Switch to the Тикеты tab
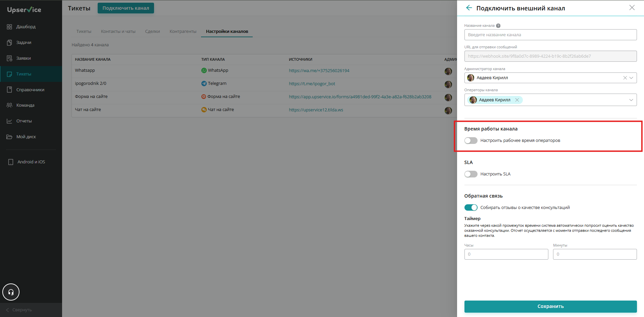644x317 pixels. 84,32
